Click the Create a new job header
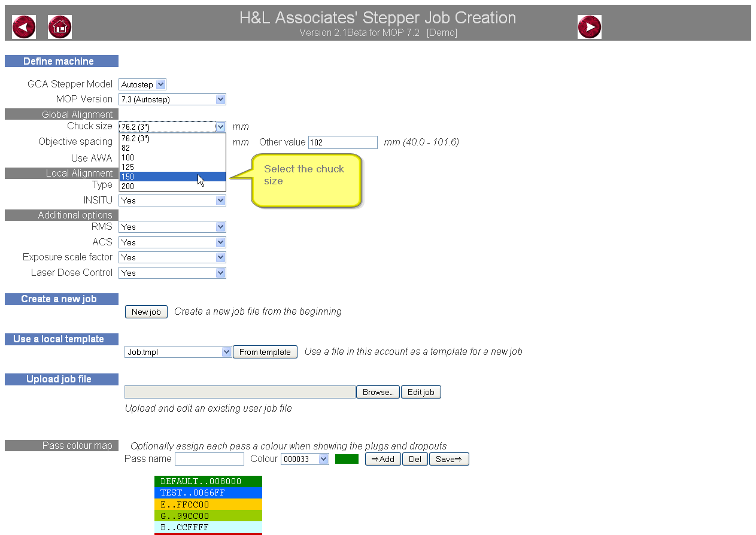Viewport: 756px width, 535px height. pyautogui.click(x=62, y=299)
